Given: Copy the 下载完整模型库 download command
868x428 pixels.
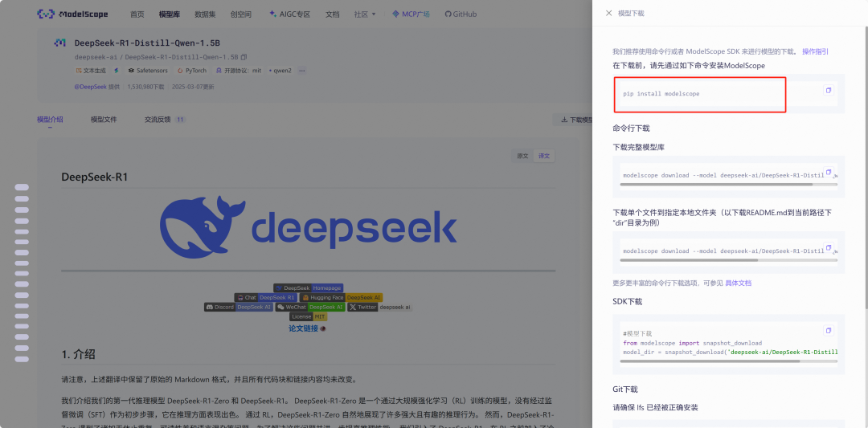Looking at the screenshot, I should click(x=828, y=172).
